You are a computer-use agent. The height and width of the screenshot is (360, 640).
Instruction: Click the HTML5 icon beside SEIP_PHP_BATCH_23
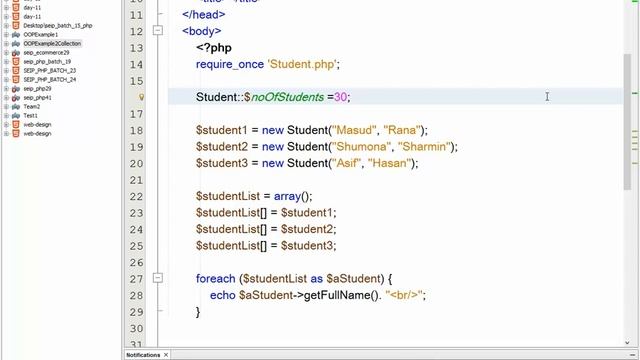click(16, 71)
